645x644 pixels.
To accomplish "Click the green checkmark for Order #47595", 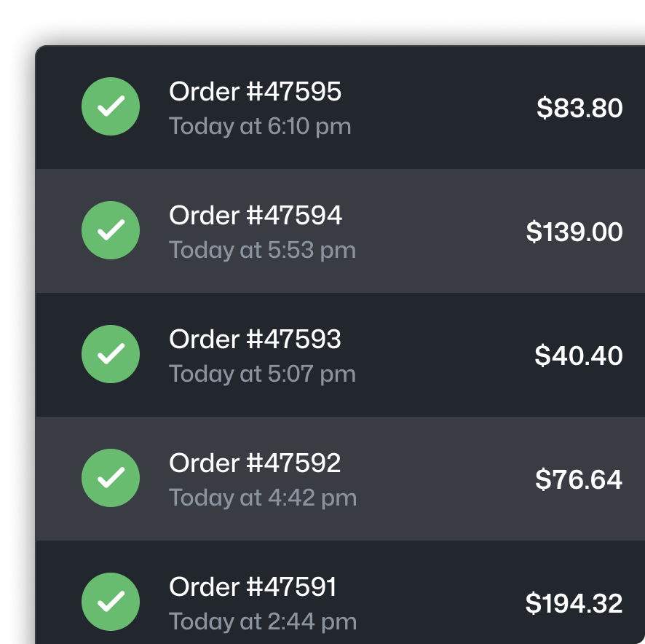I will 111,106.
